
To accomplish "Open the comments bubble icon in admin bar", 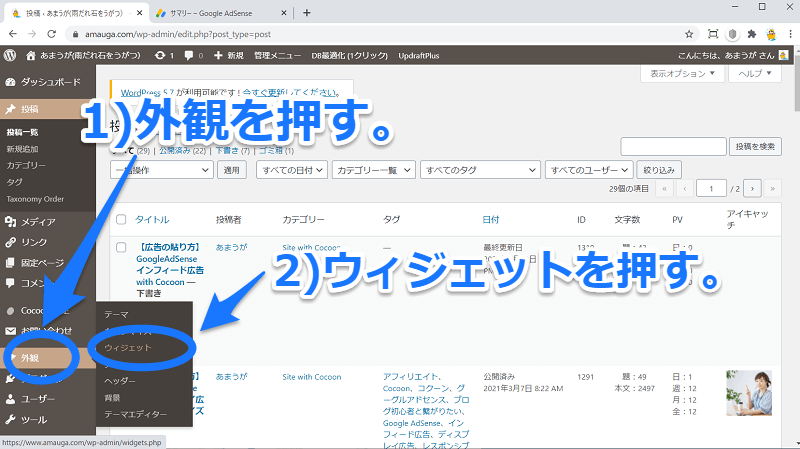I will point(189,55).
